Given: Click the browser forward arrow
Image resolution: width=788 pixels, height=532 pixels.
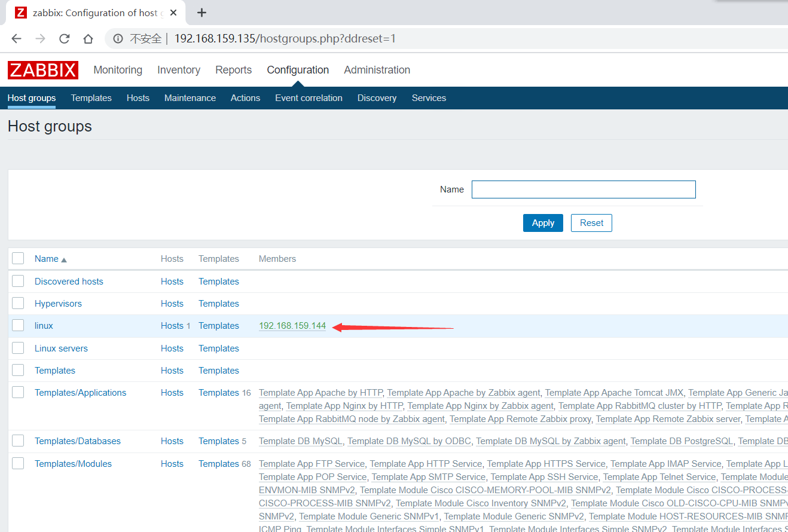Looking at the screenshot, I should [x=40, y=39].
